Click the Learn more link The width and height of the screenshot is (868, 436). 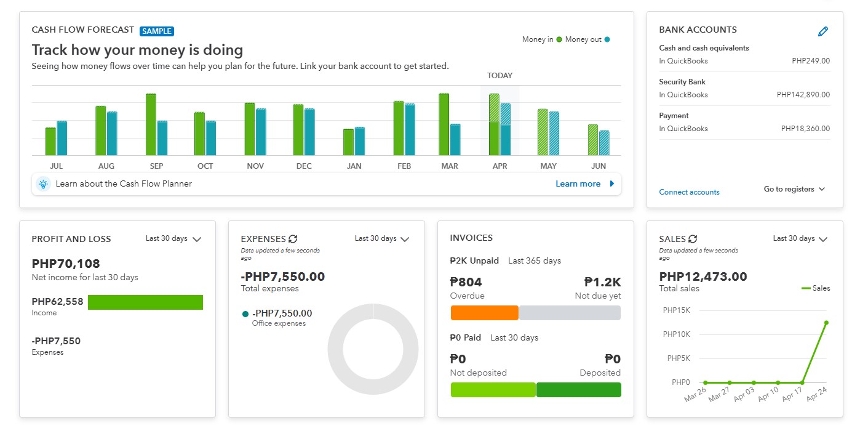(x=578, y=184)
